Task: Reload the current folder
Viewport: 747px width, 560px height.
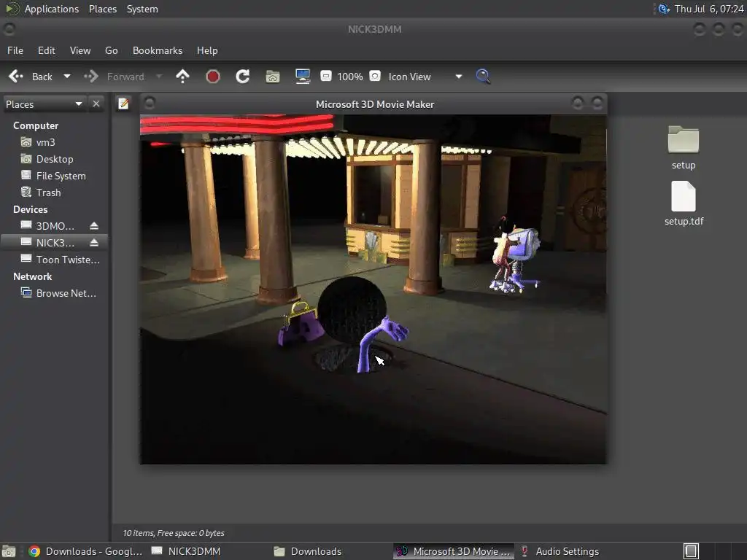Action: point(242,76)
